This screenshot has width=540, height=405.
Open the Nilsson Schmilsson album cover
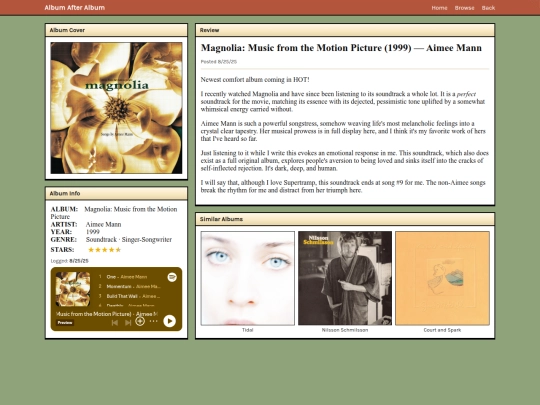pos(345,278)
